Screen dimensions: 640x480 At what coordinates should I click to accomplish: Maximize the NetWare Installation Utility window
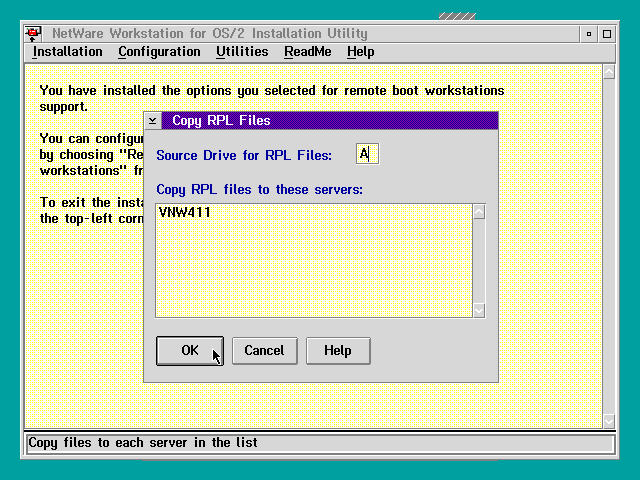pos(607,34)
